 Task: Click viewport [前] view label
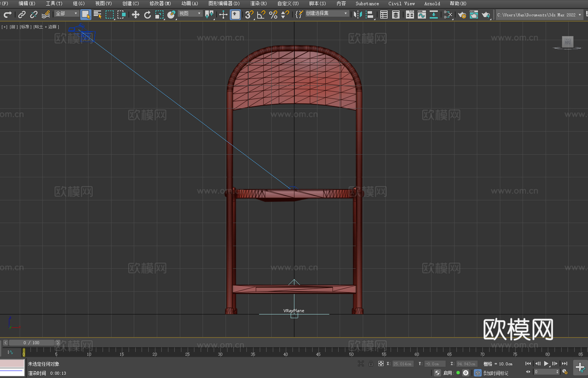click(14, 27)
